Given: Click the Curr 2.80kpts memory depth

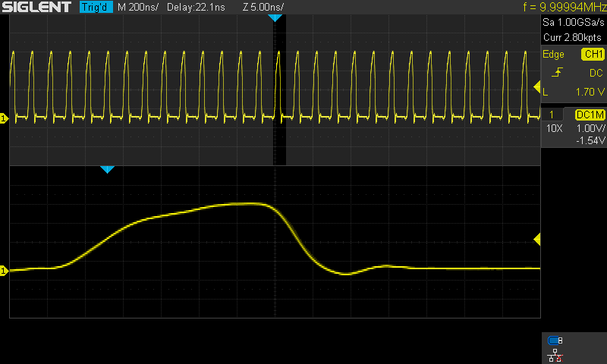Looking at the screenshot, I should 573,37.
